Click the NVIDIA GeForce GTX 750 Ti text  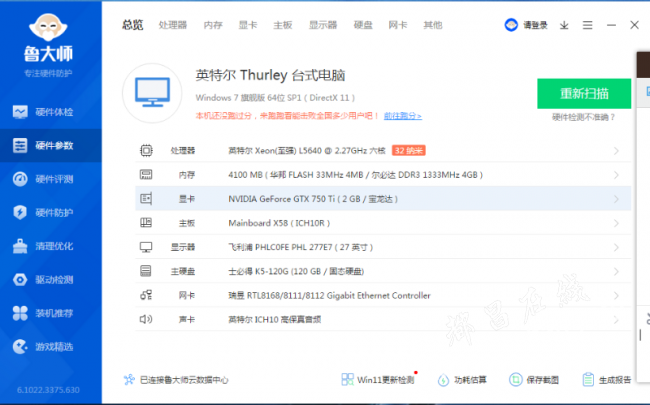[313, 199]
